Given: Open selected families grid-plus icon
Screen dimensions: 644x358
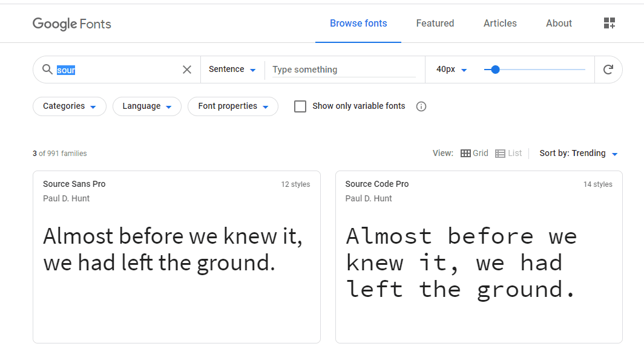Looking at the screenshot, I should coord(609,24).
